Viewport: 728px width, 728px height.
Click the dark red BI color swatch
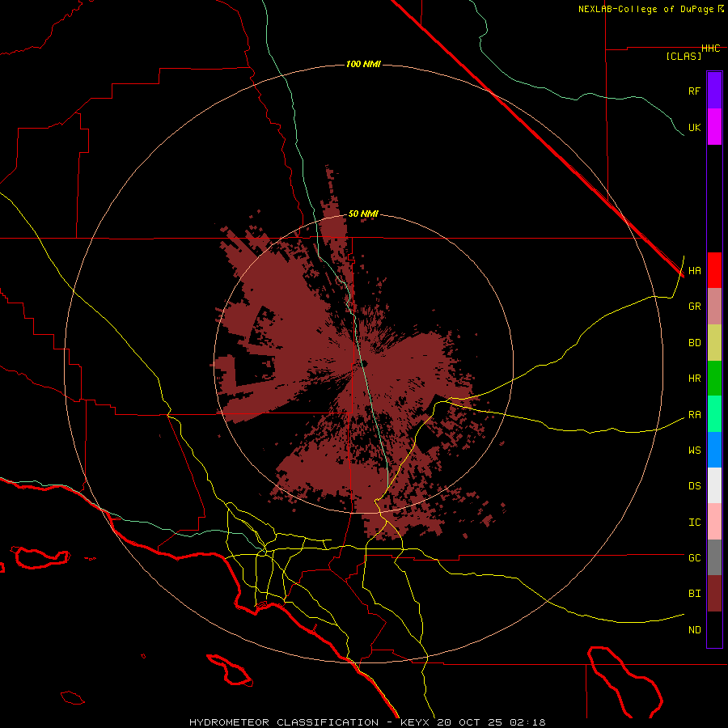pyautogui.click(x=714, y=594)
